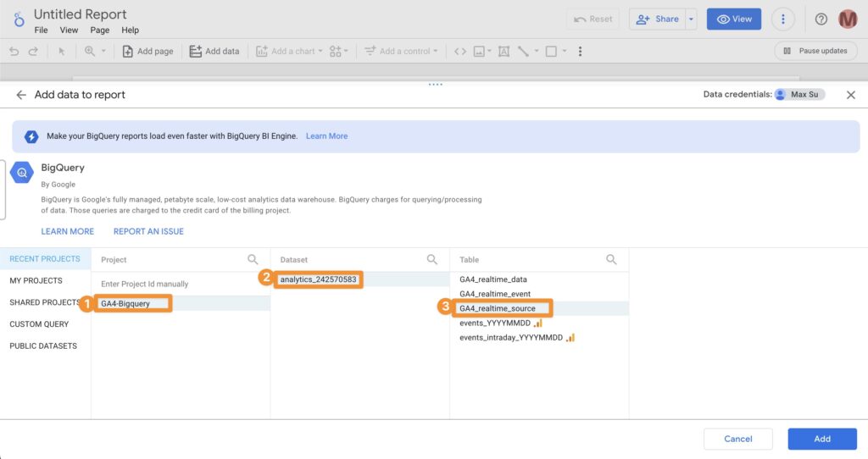This screenshot has width=868, height=459.
Task: Select the events_YYYYMMDD table
Action: coord(539,323)
